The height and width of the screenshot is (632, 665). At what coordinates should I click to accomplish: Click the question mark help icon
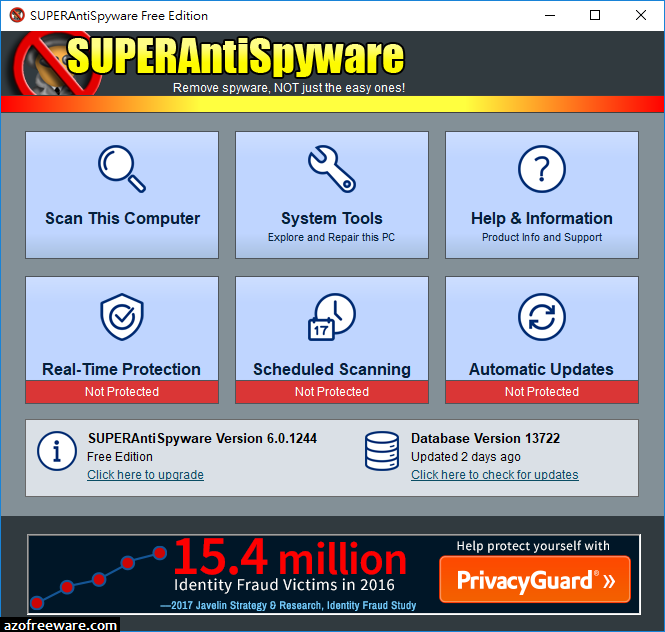pos(542,169)
